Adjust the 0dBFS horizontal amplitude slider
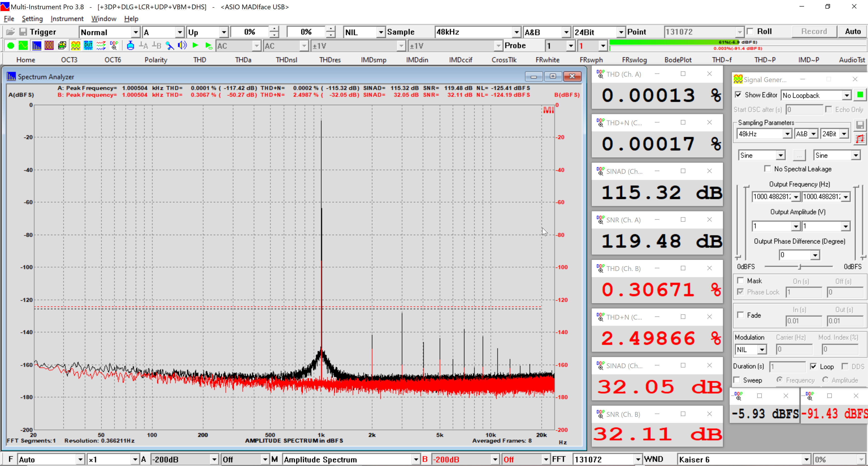The height and width of the screenshot is (466, 868). (x=799, y=267)
